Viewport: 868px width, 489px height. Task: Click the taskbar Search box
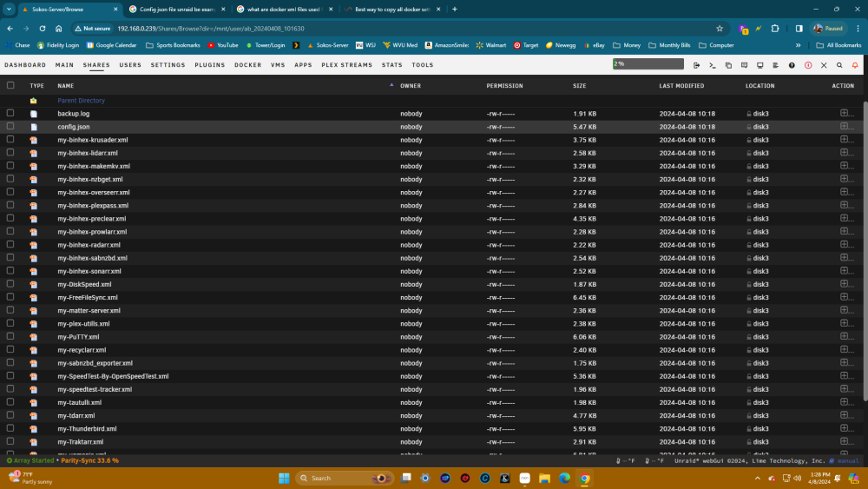tap(345, 479)
